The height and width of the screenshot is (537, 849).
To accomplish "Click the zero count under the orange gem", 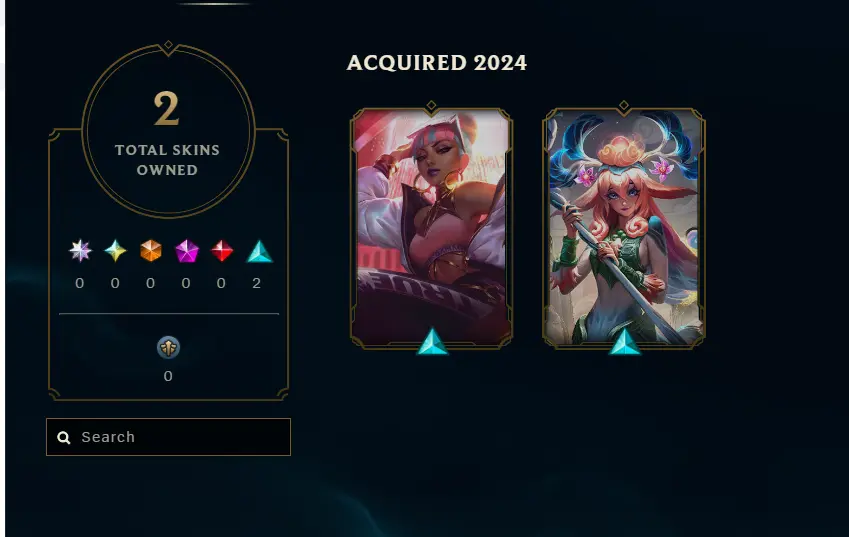I will tap(151, 283).
